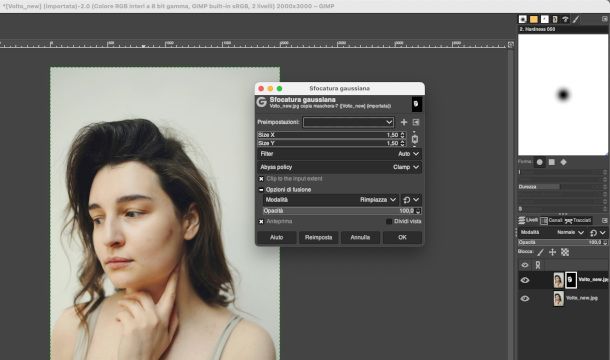Viewport: 610px width, 360px height.
Task: Save current settings as a named preset
Action: tap(404, 122)
